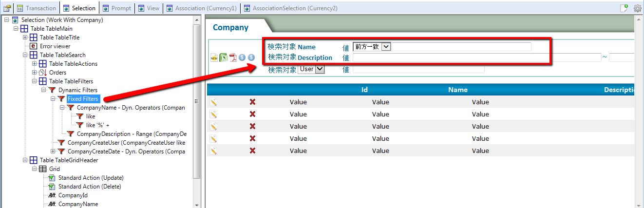The width and height of the screenshot is (644, 208).
Task: Expand the CompanyCreateDate filter node
Action: (x=53, y=151)
